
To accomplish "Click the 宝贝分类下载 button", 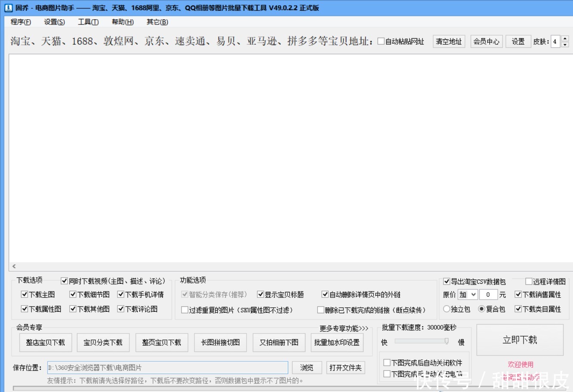I will coord(103,343).
